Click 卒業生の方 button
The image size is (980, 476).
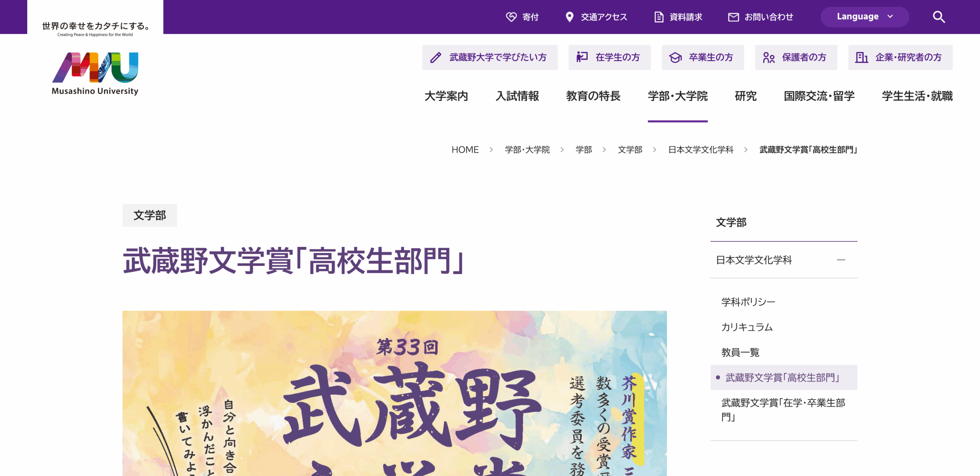[703, 57]
